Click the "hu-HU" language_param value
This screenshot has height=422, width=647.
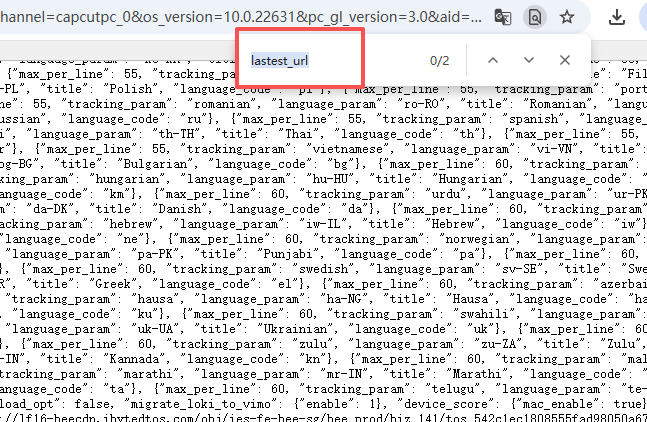pyautogui.click(x=331, y=179)
